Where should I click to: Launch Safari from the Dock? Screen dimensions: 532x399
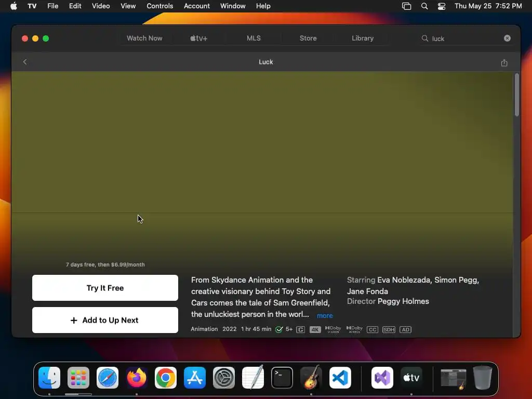click(x=108, y=378)
